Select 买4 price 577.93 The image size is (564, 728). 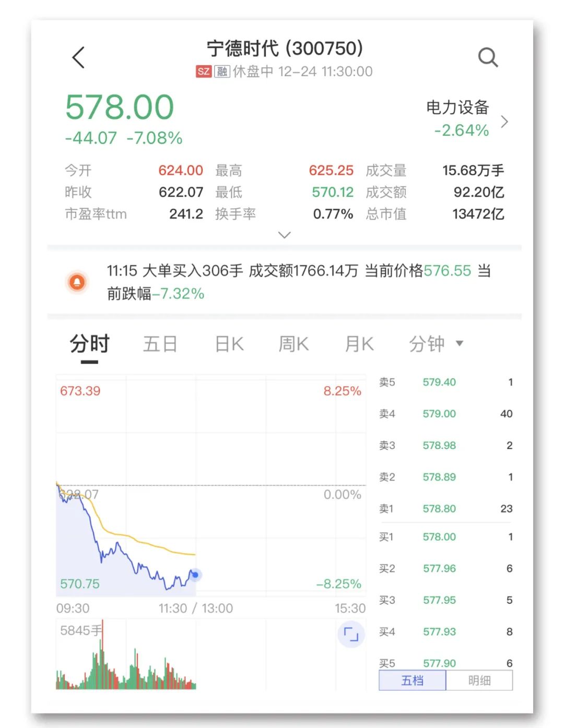[x=439, y=632]
